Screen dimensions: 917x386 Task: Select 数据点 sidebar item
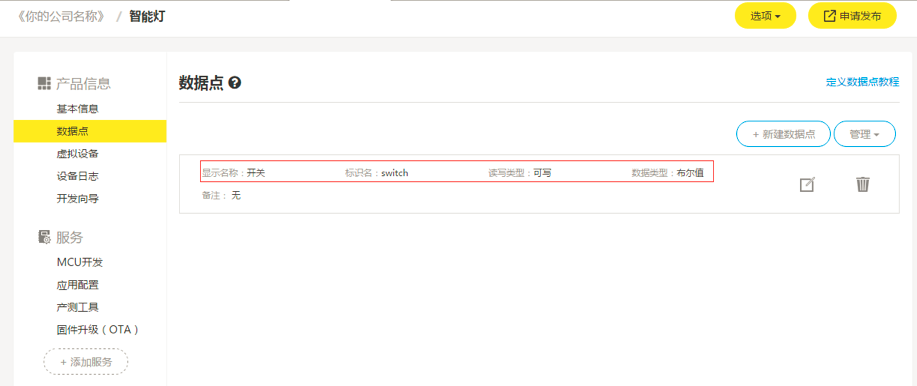pos(90,131)
